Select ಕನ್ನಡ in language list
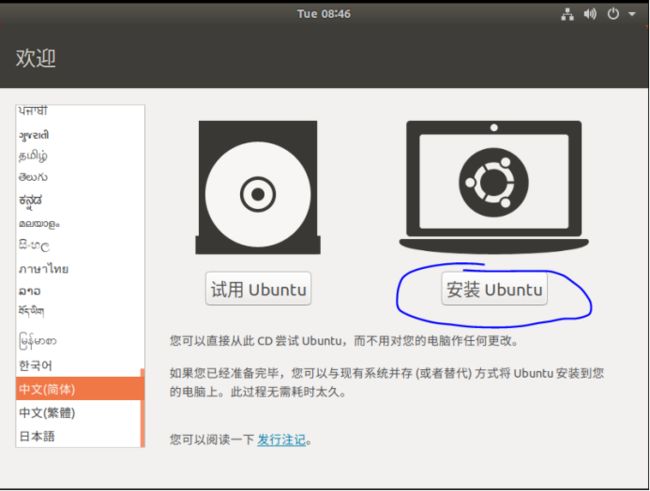The width and height of the screenshot is (650, 491). (x=78, y=200)
